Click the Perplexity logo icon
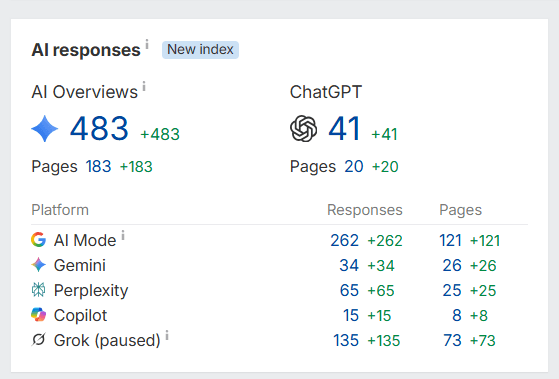This screenshot has height=379, width=559. (x=39, y=290)
